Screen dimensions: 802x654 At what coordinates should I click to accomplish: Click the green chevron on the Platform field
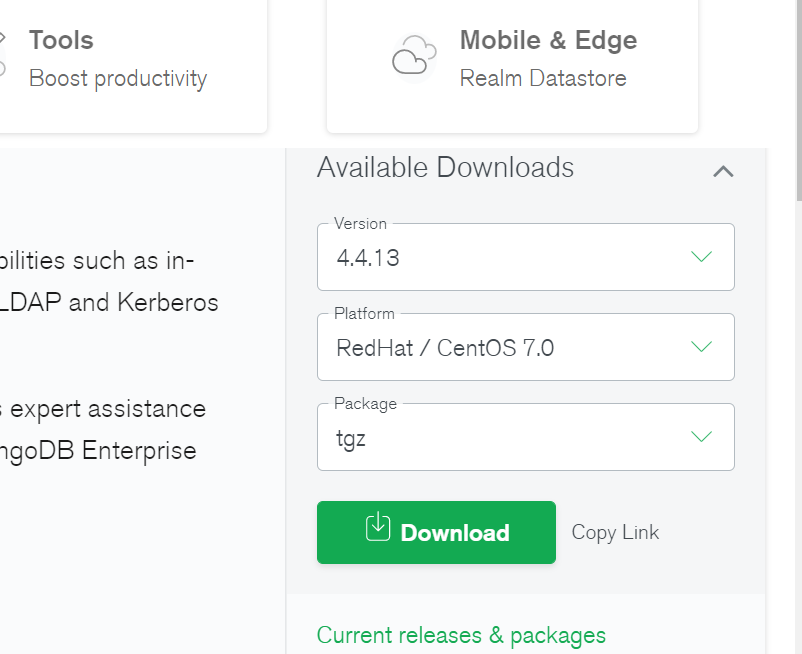pos(701,346)
